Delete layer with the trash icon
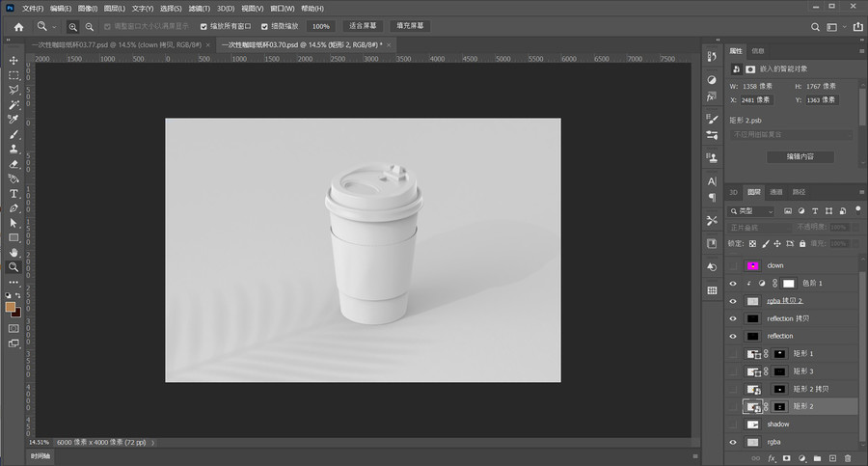This screenshot has height=466, width=868. (x=848, y=458)
